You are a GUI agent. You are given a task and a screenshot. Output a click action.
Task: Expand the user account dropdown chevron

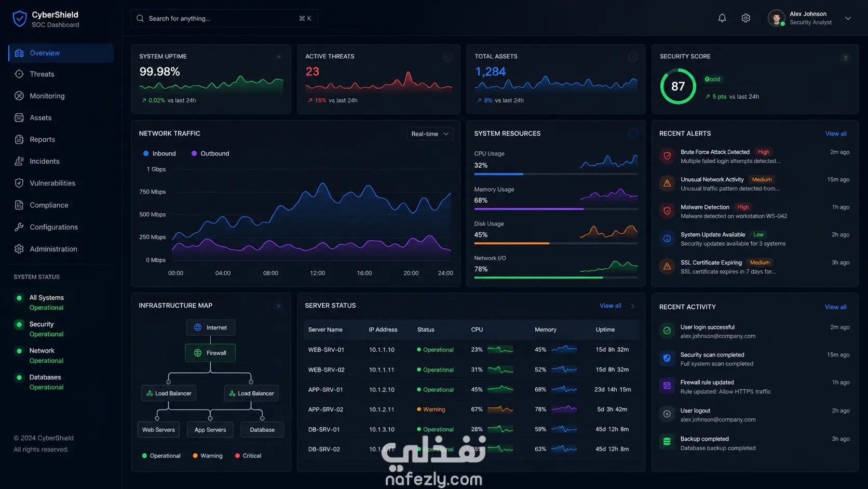click(x=848, y=18)
